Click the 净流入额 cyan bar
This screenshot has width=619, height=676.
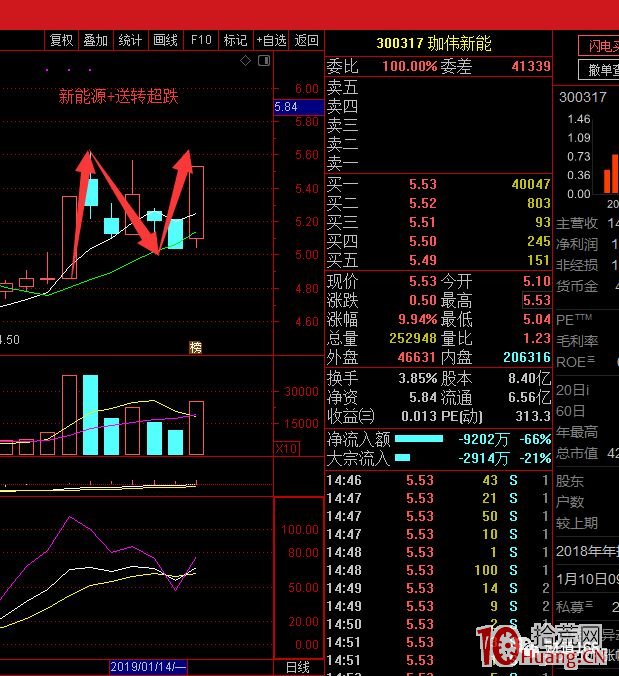[419, 439]
